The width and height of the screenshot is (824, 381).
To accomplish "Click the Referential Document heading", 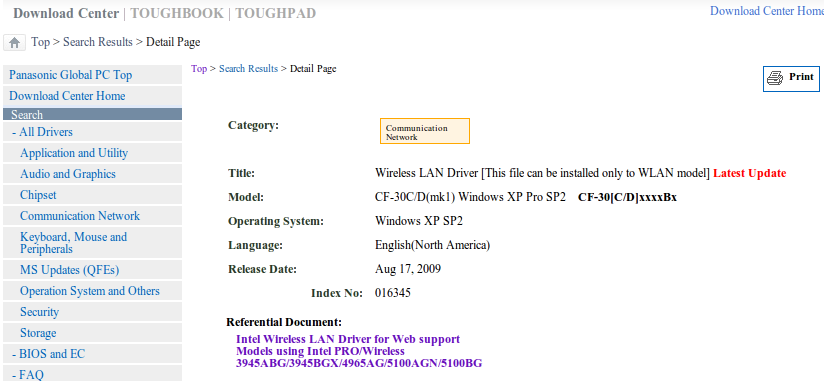I will [x=284, y=322].
